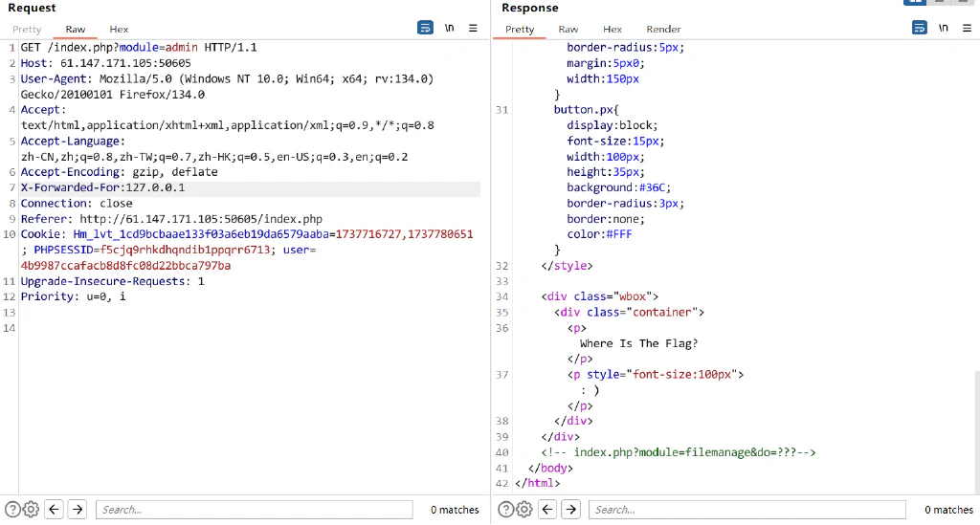The width and height of the screenshot is (980, 525).
Task: Focus the Request search input field
Action: pos(255,510)
